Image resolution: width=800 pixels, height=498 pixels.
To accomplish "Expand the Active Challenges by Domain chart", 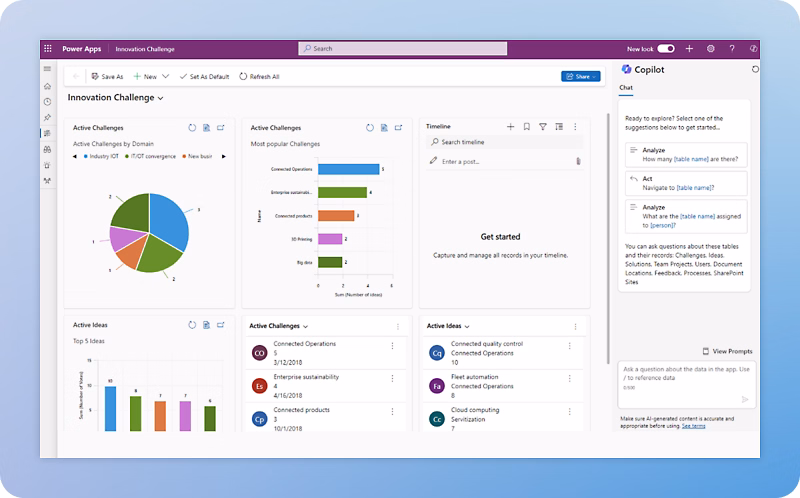I will pos(221,128).
